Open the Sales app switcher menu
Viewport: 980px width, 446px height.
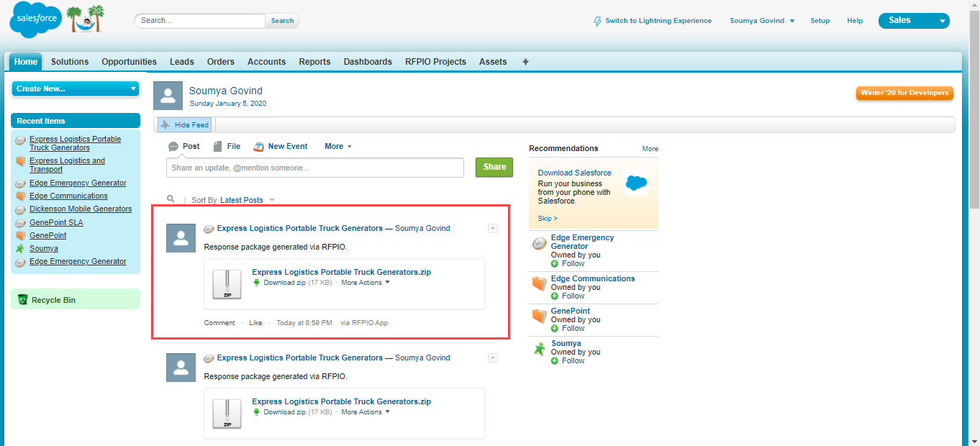coord(914,21)
